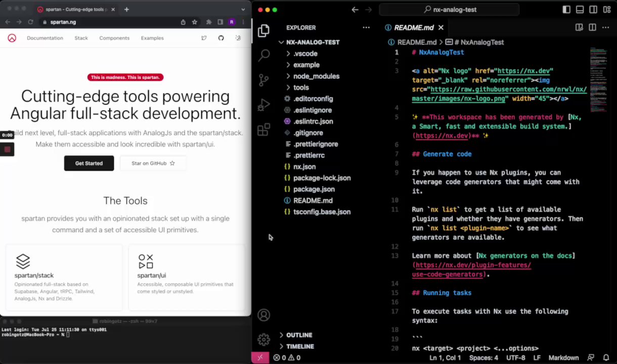Click the spartan logo in the site header
617x364 pixels.
click(x=12, y=38)
